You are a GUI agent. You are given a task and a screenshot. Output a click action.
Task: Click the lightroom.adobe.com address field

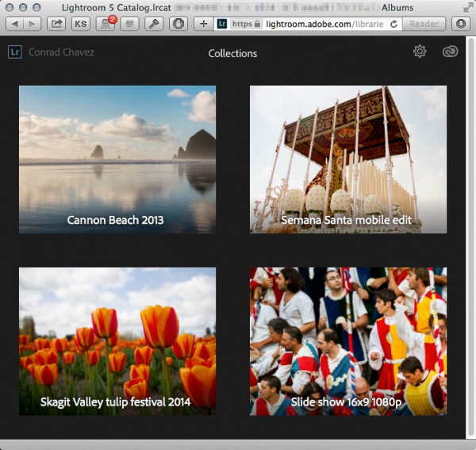[317, 24]
